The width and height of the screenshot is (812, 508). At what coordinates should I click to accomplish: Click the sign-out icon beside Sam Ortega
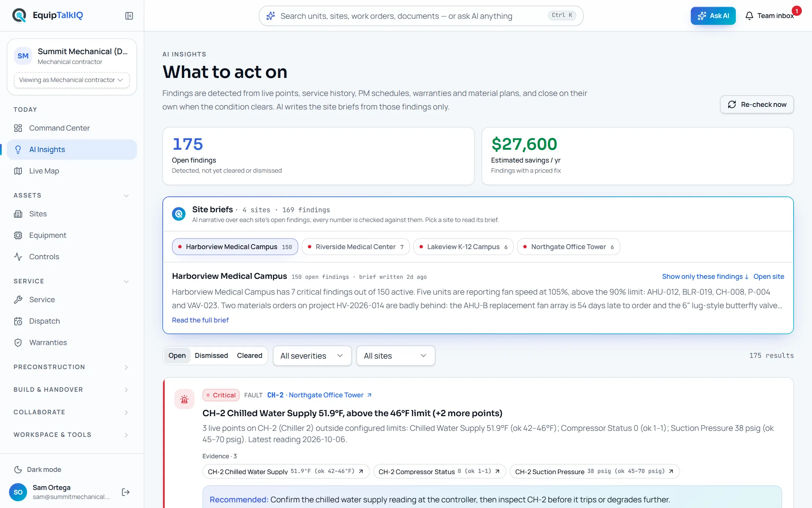pos(126,492)
